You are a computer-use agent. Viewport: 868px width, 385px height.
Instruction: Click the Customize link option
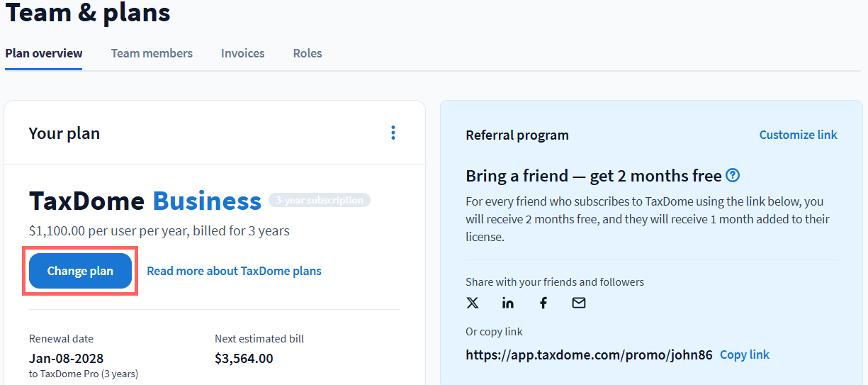798,135
